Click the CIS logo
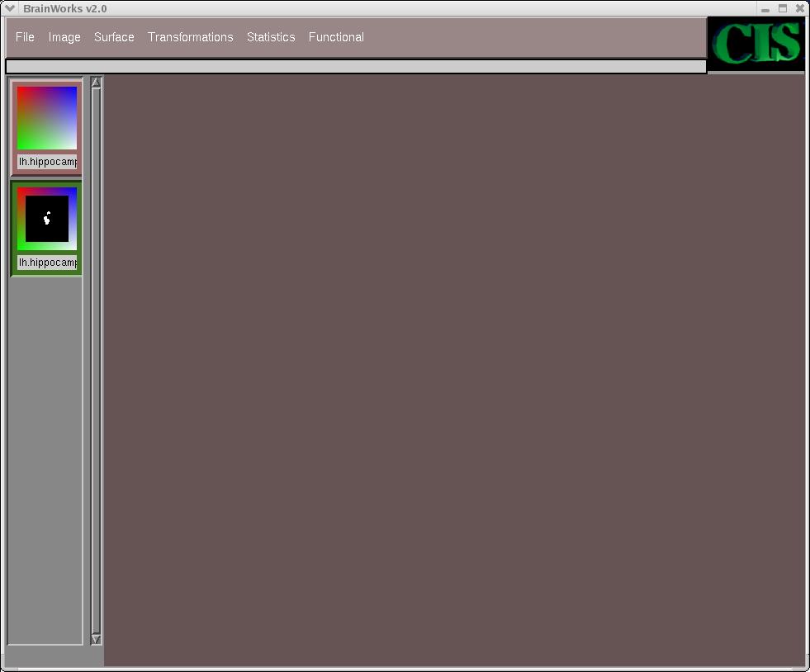810x672 pixels. pos(756,44)
